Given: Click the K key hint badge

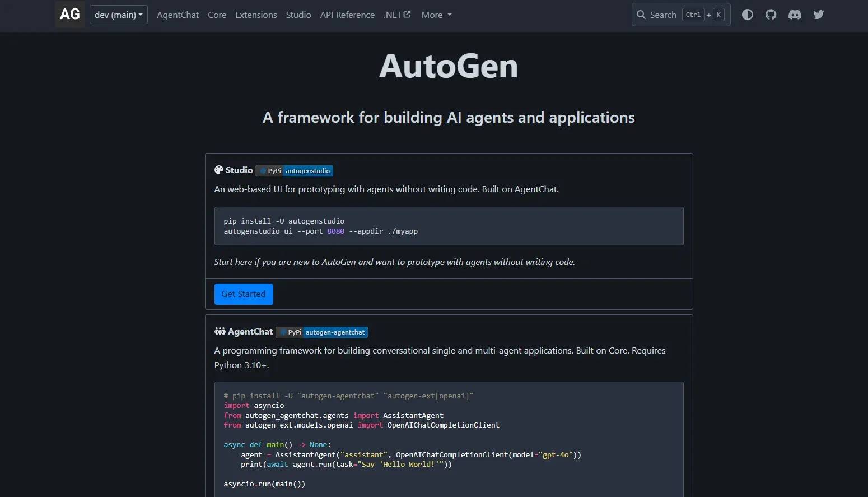Looking at the screenshot, I should click(x=718, y=15).
